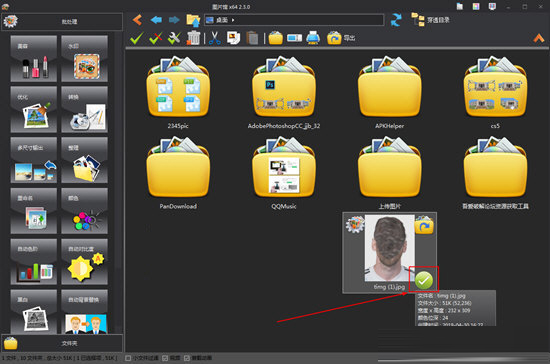Click the speech bubble title bar icon

click(x=492, y=6)
